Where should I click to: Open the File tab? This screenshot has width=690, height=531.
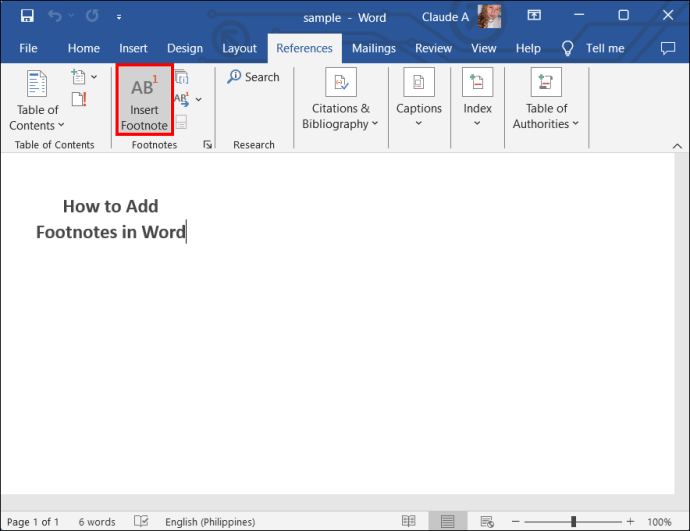[x=28, y=48]
